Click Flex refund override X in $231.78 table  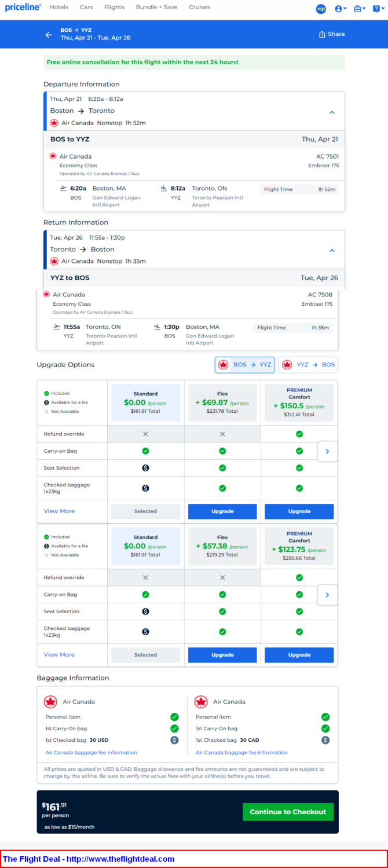pyautogui.click(x=222, y=434)
